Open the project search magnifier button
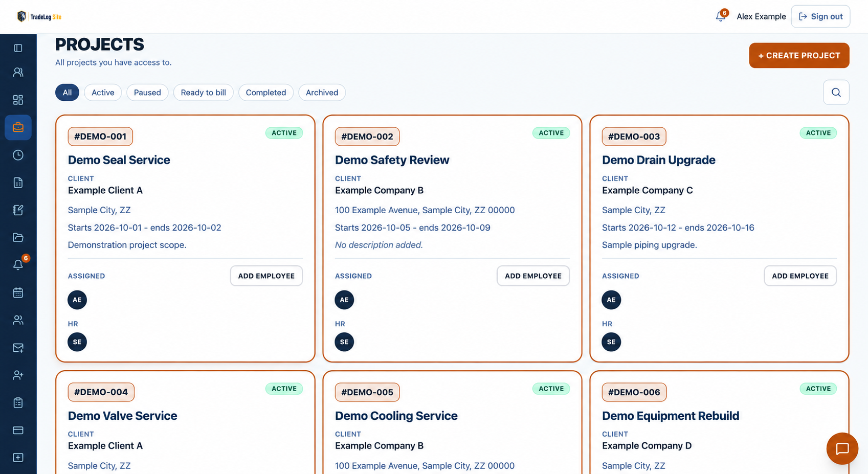This screenshot has height=474, width=868. [x=836, y=93]
